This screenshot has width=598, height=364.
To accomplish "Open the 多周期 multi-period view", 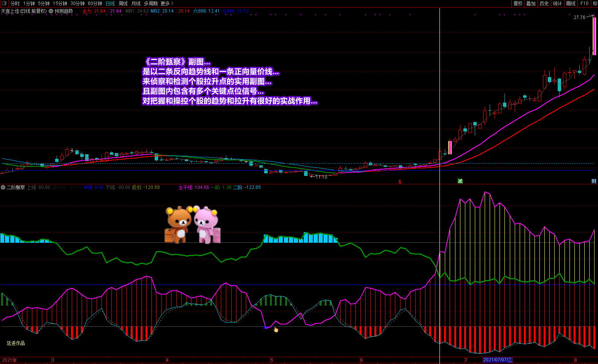I will 151,3.
